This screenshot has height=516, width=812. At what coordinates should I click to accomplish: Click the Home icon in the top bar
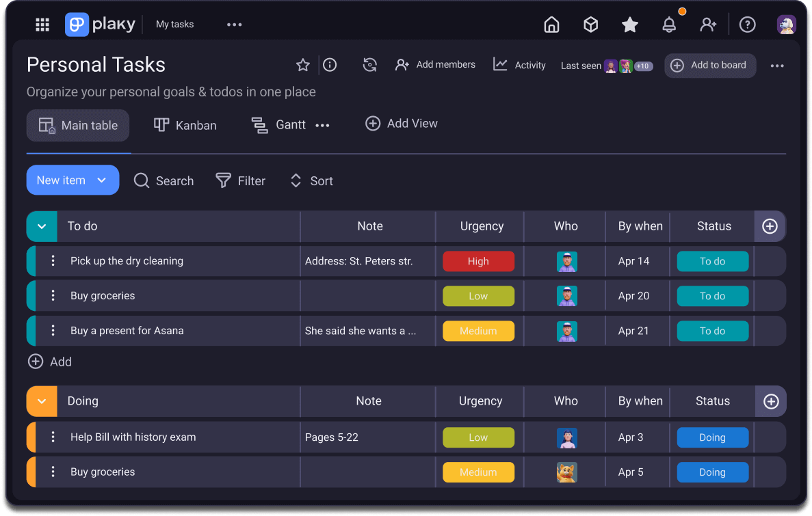click(551, 24)
